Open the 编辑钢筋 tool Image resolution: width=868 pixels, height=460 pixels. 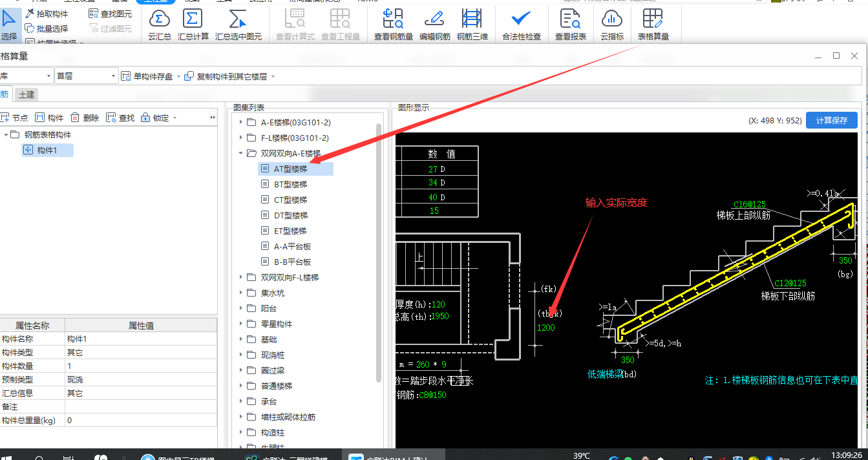(435, 25)
